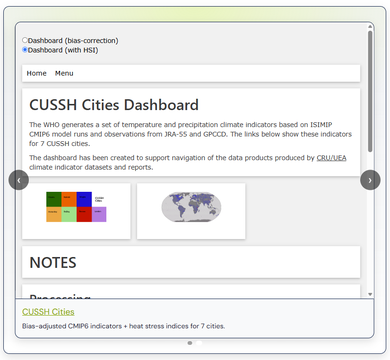Click the NOTES heading
This screenshot has width=390, height=360.
tap(53, 263)
